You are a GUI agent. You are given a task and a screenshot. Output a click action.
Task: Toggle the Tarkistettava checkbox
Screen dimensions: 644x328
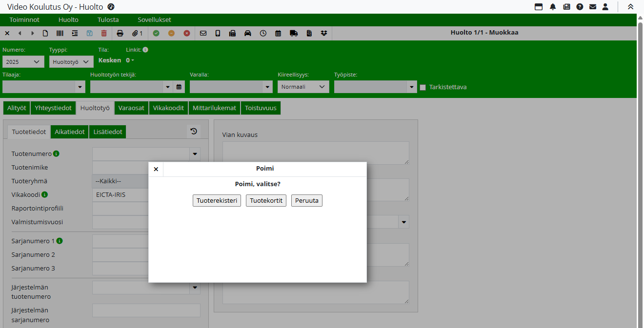coord(423,87)
